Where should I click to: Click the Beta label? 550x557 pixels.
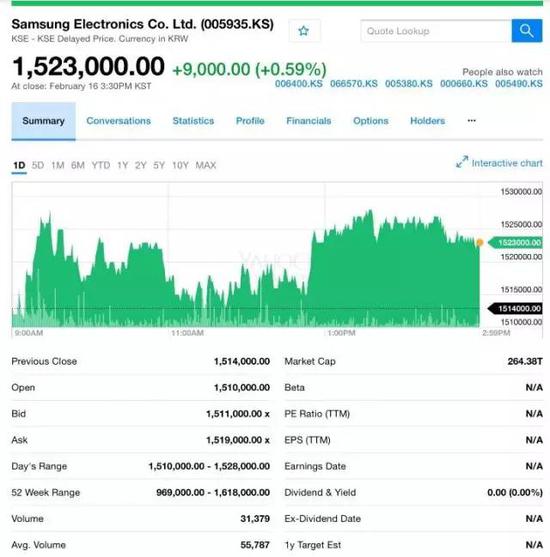[294, 388]
